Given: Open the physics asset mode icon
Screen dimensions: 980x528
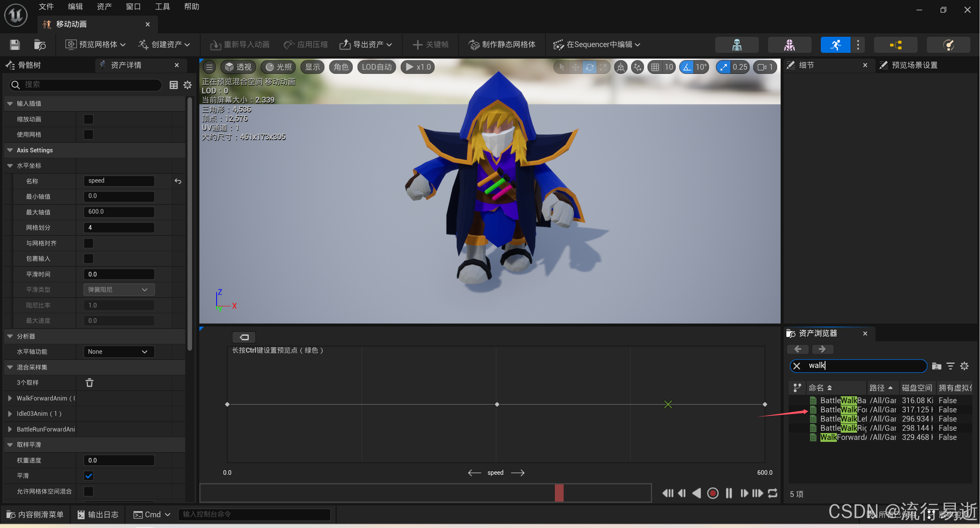Looking at the screenshot, I should [948, 45].
